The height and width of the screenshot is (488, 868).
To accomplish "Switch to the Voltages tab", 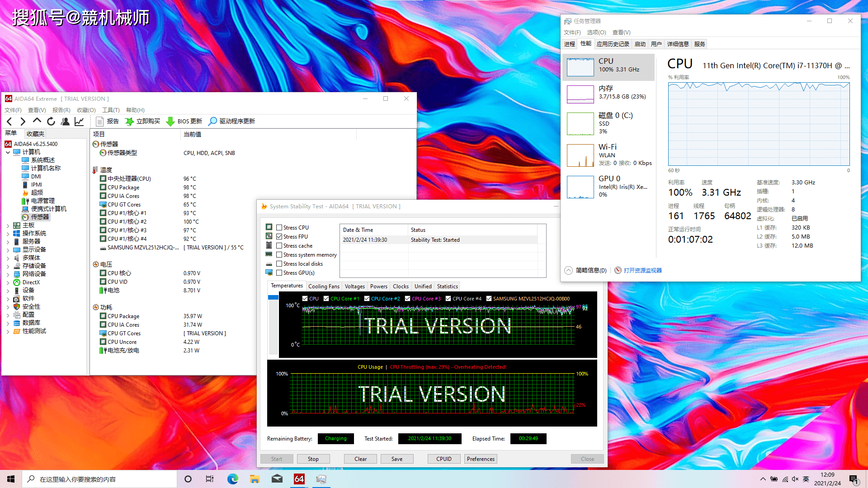I will pyautogui.click(x=355, y=286).
